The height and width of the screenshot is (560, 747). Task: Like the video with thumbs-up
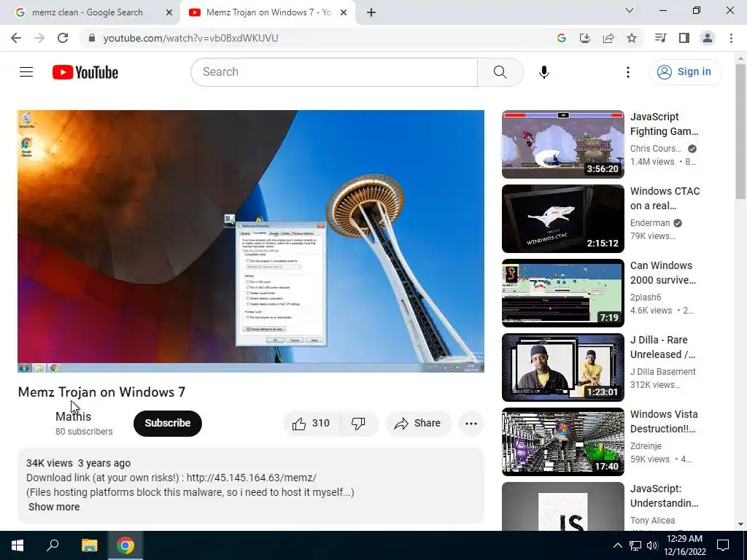click(x=311, y=424)
